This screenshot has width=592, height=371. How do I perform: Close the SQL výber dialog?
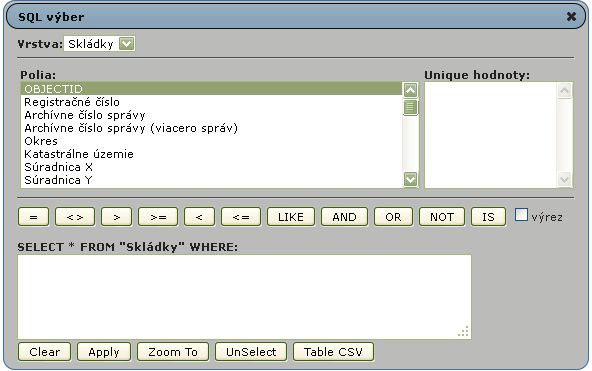tap(571, 17)
